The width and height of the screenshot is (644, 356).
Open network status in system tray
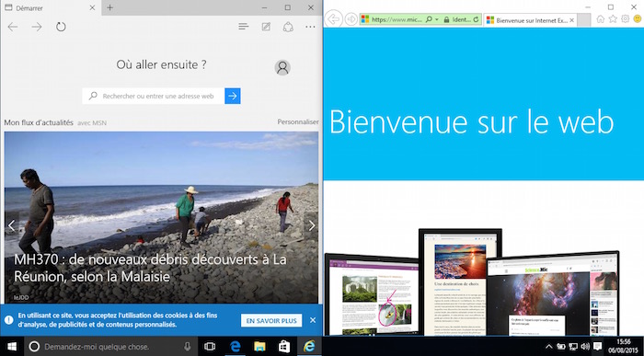573,347
